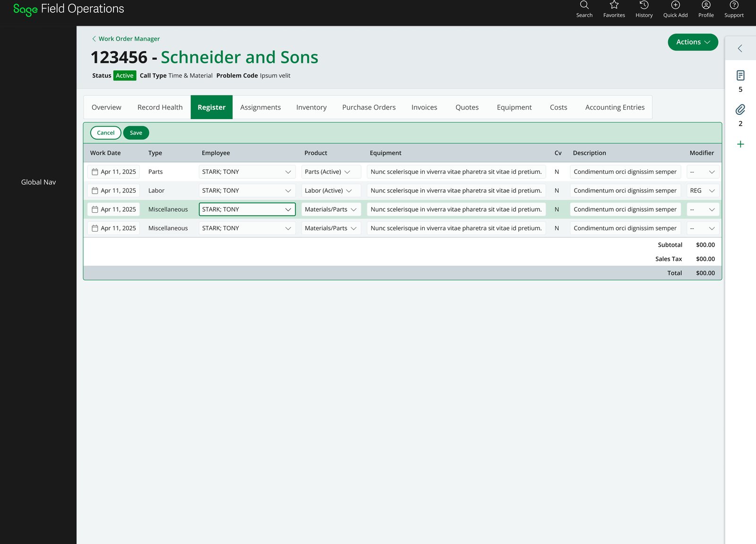Collapse the right side panel chevron
The height and width of the screenshot is (544, 756).
pos(740,48)
